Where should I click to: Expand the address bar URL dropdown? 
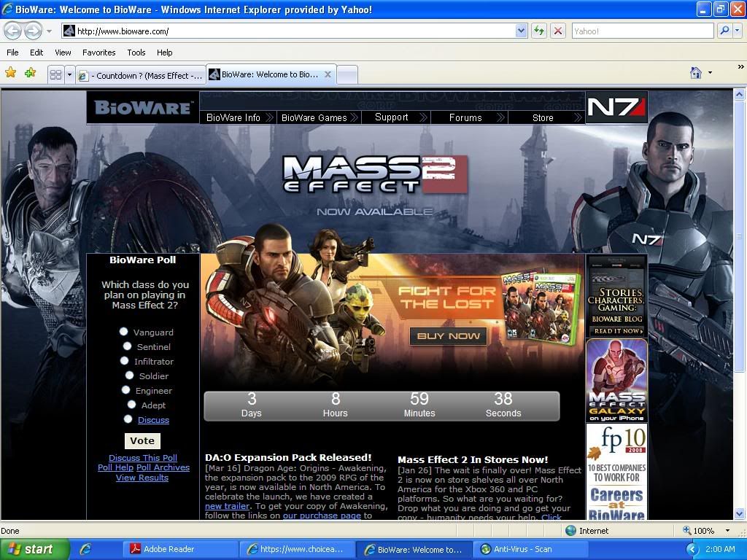pos(521,31)
